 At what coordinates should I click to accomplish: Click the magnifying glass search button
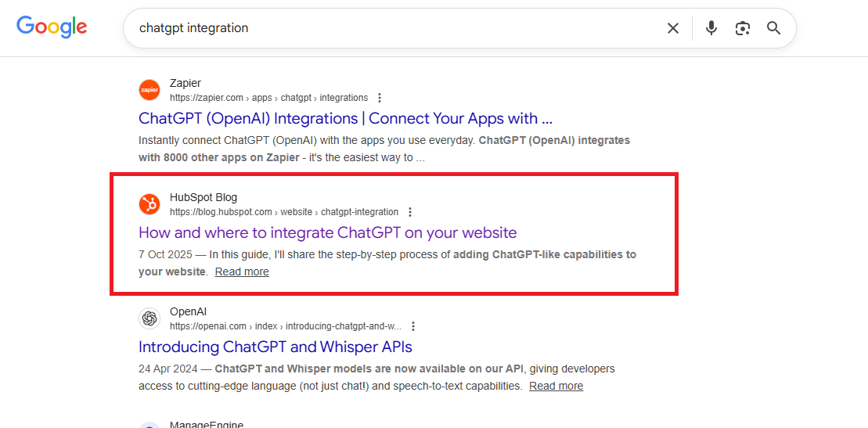[x=773, y=28]
